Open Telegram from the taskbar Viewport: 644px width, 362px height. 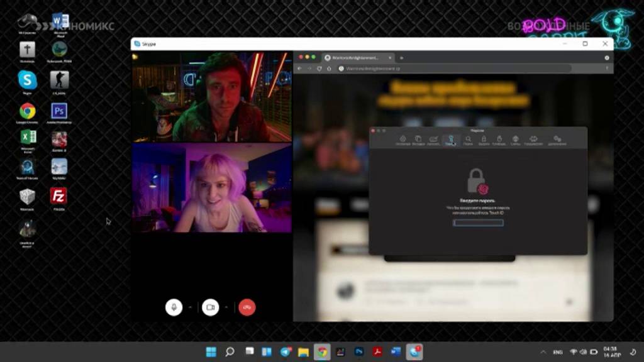[286, 352]
